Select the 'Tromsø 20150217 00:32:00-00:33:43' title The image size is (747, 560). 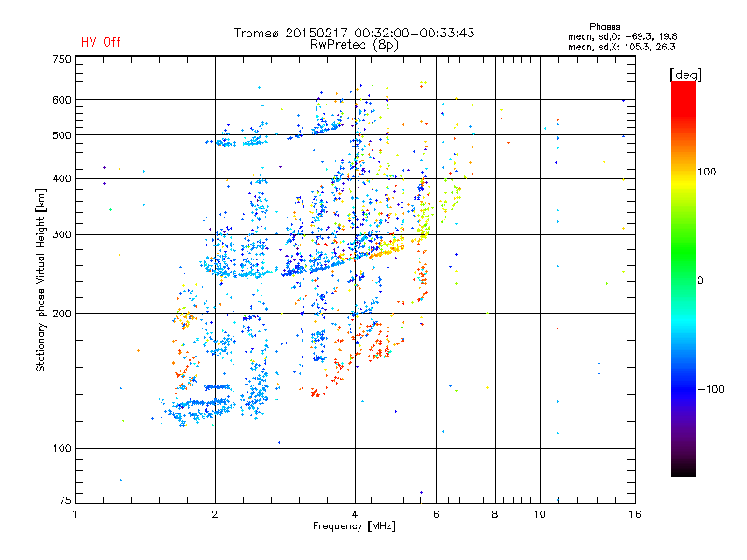tap(354, 33)
